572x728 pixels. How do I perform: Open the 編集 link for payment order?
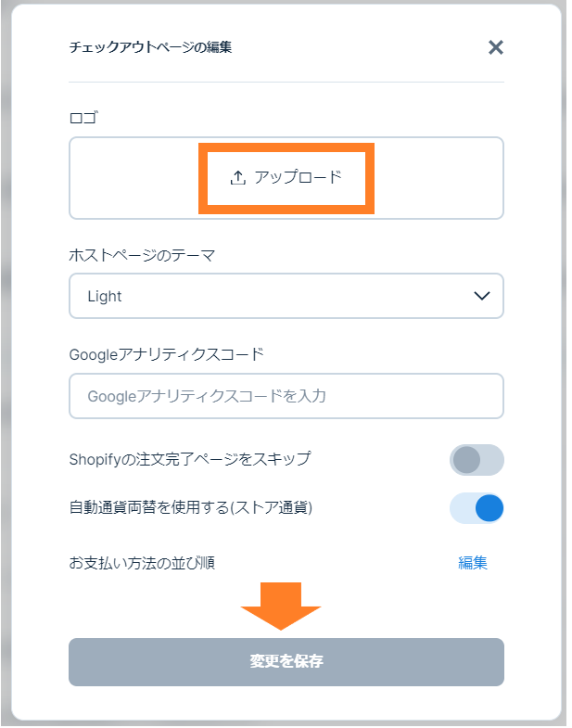(473, 563)
